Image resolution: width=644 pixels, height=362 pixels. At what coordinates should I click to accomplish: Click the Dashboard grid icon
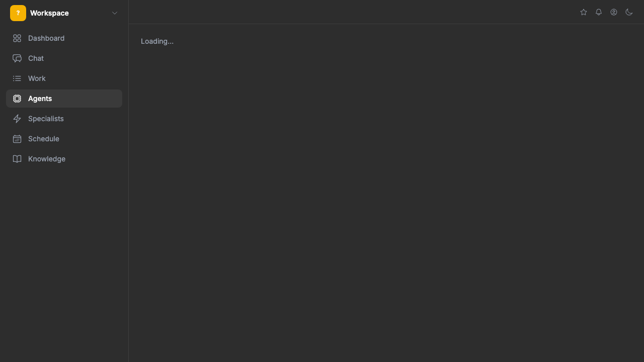[17, 38]
